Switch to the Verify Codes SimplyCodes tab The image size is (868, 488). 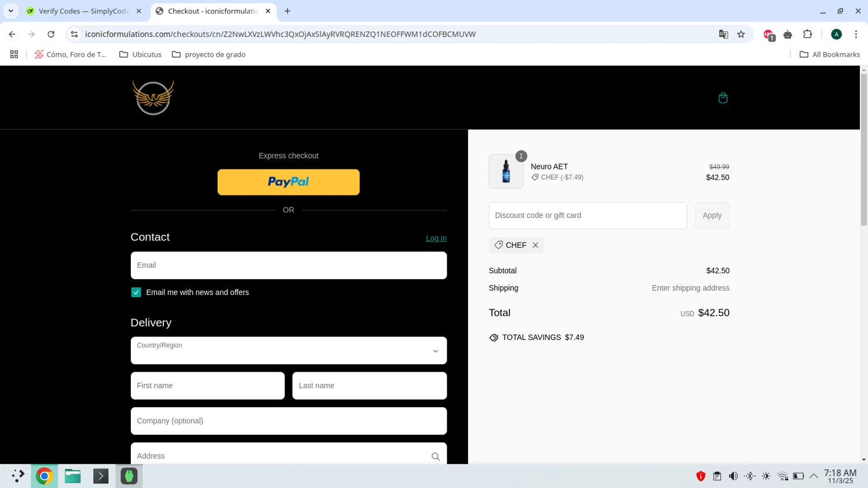pyautogui.click(x=84, y=11)
